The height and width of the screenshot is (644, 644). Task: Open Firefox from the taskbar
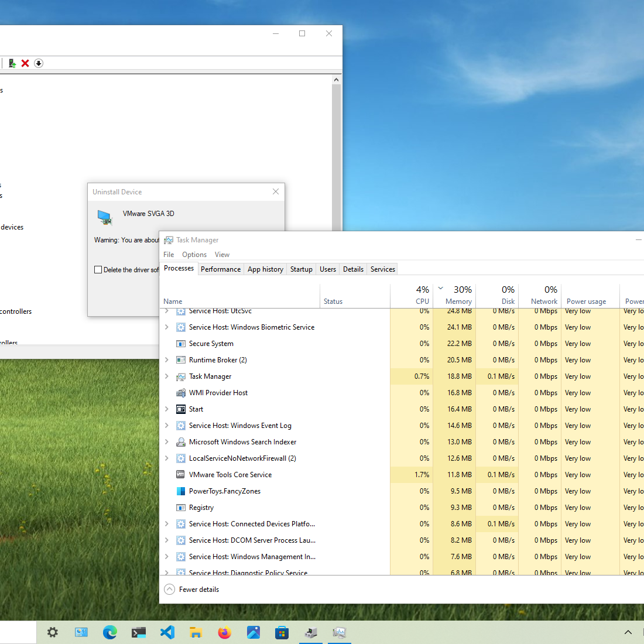(x=224, y=632)
